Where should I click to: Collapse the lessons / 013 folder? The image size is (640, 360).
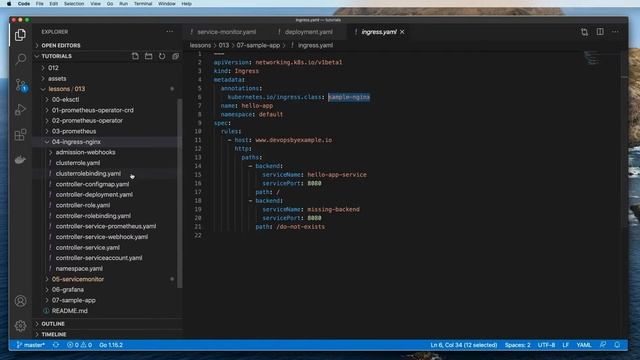(67, 89)
